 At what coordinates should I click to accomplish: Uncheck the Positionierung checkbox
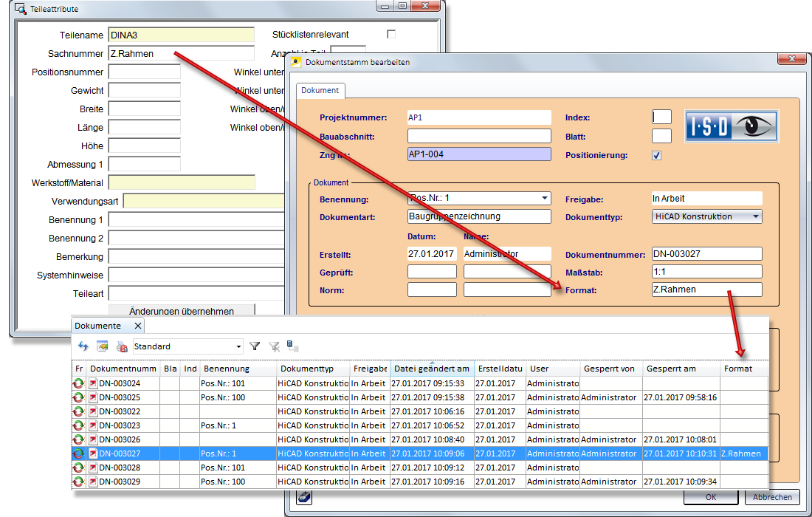[x=657, y=155]
